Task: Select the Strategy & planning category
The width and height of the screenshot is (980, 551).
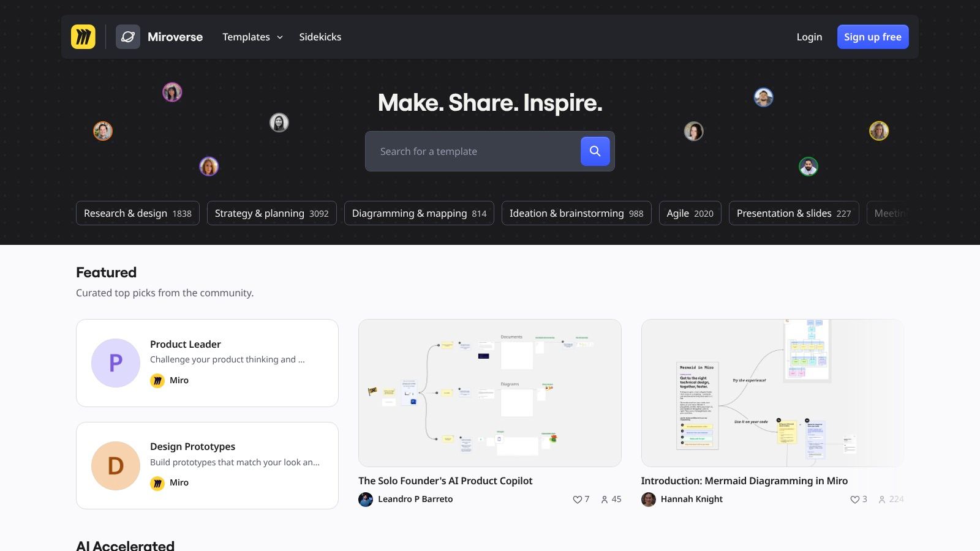Action: [x=272, y=213]
